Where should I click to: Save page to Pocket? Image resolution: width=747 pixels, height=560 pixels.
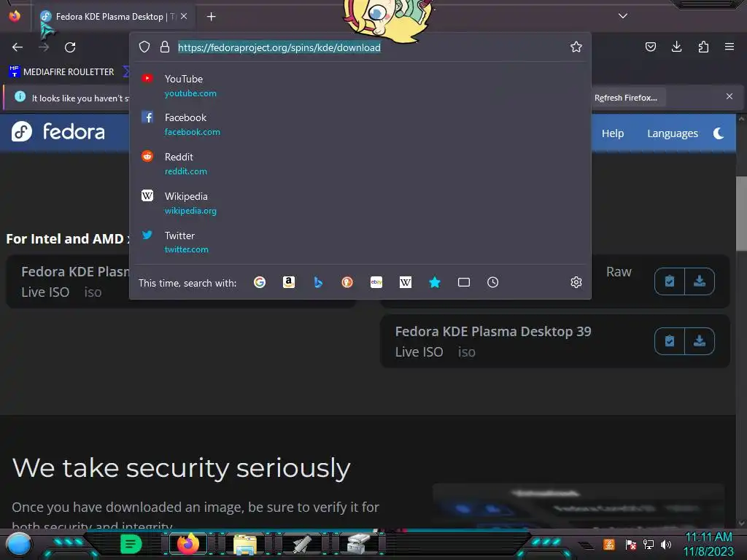pos(650,47)
